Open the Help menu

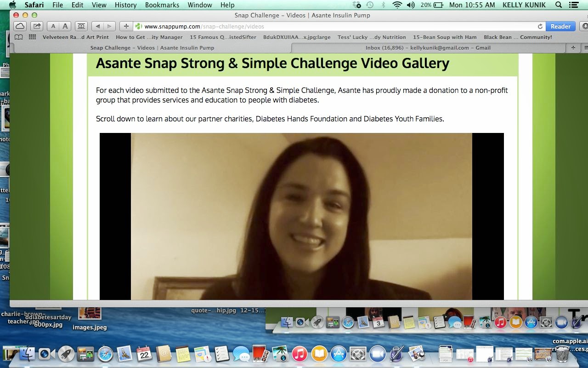pyautogui.click(x=227, y=5)
